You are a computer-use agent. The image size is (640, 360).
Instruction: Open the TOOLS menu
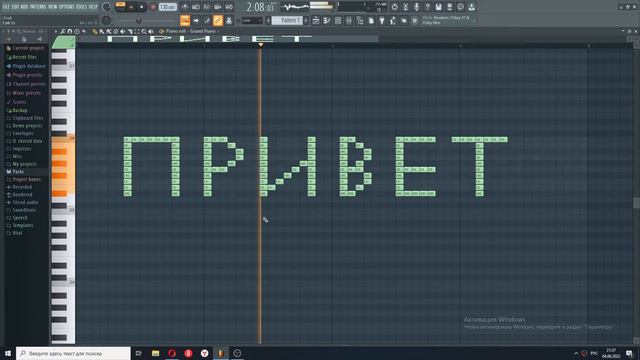click(x=81, y=7)
